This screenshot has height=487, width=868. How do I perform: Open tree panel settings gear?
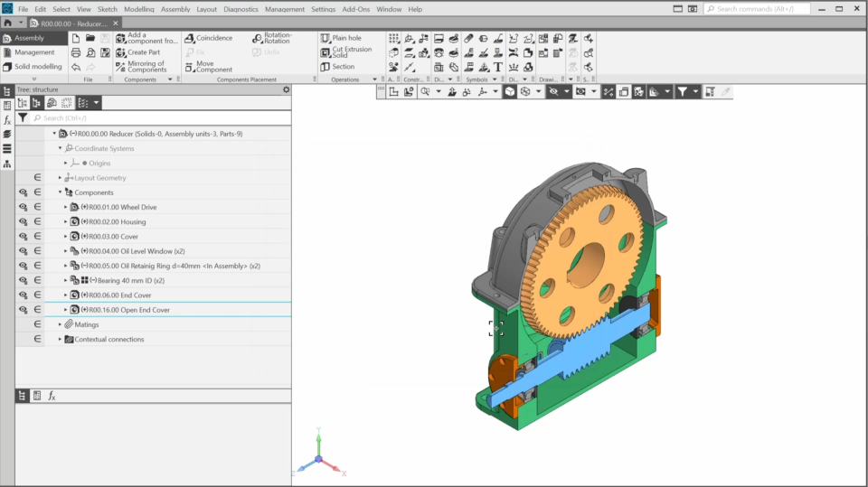pos(287,89)
